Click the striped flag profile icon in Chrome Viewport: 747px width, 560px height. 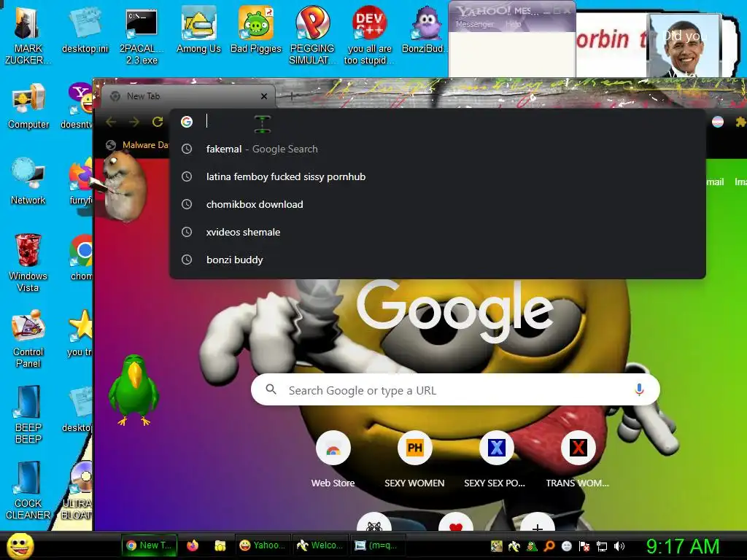point(718,122)
